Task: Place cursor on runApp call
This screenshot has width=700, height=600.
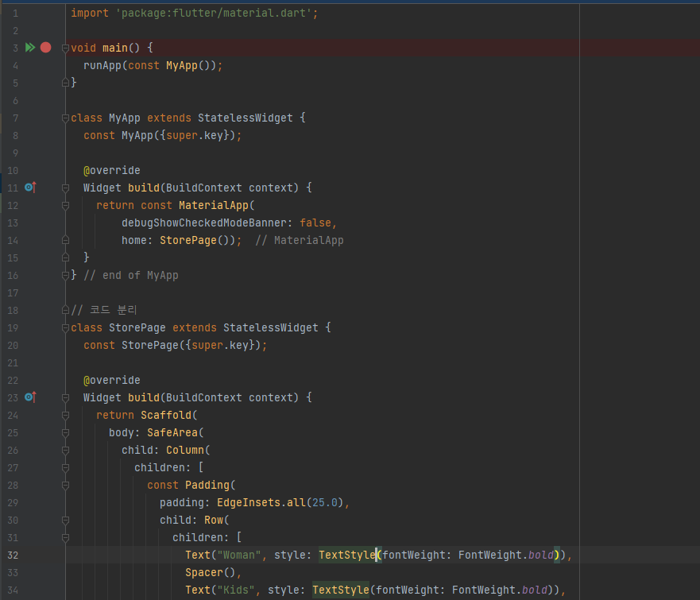Action: click(x=102, y=66)
